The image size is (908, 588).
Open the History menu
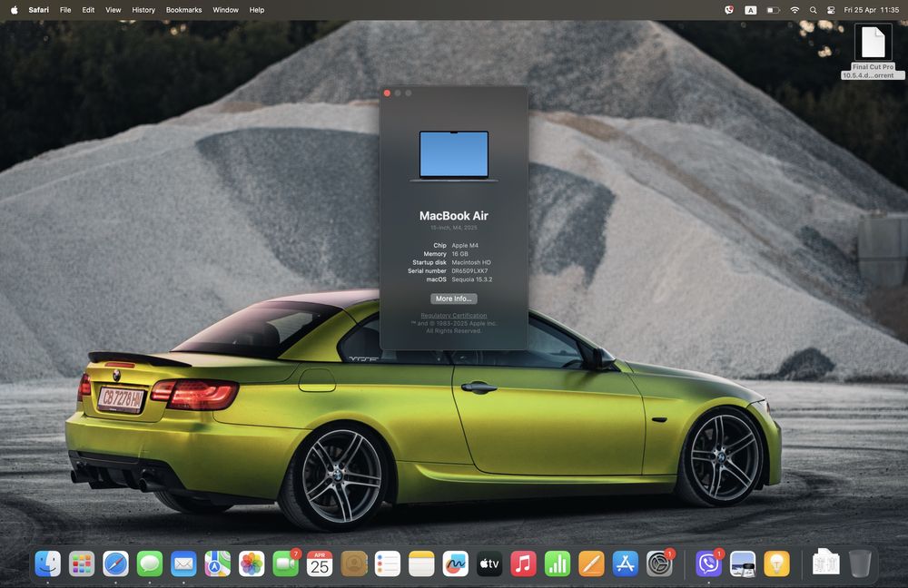click(x=143, y=10)
